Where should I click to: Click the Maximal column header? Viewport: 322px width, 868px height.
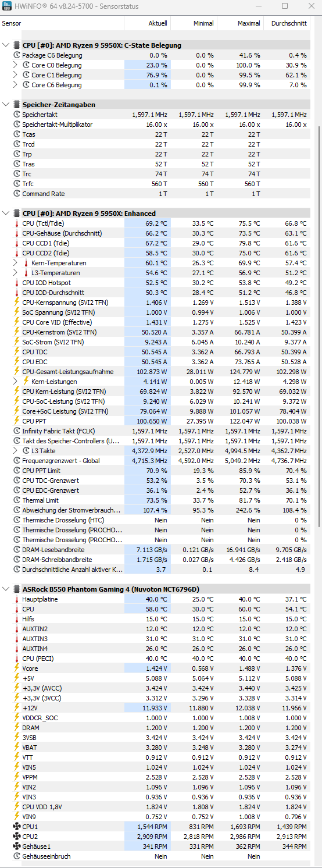(241, 23)
